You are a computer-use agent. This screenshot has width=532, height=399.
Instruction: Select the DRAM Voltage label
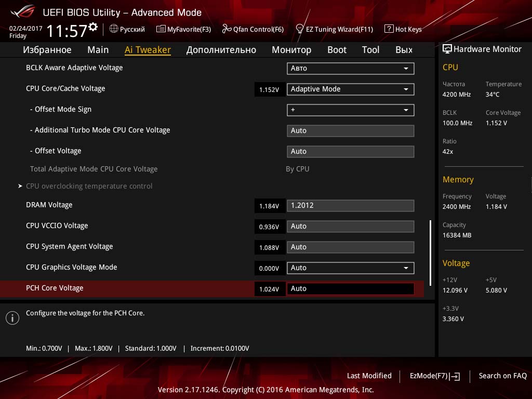pos(49,205)
